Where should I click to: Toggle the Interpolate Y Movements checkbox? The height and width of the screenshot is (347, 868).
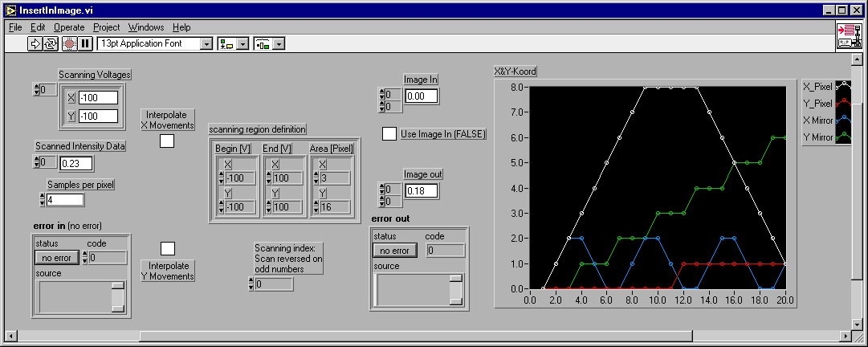[x=167, y=248]
